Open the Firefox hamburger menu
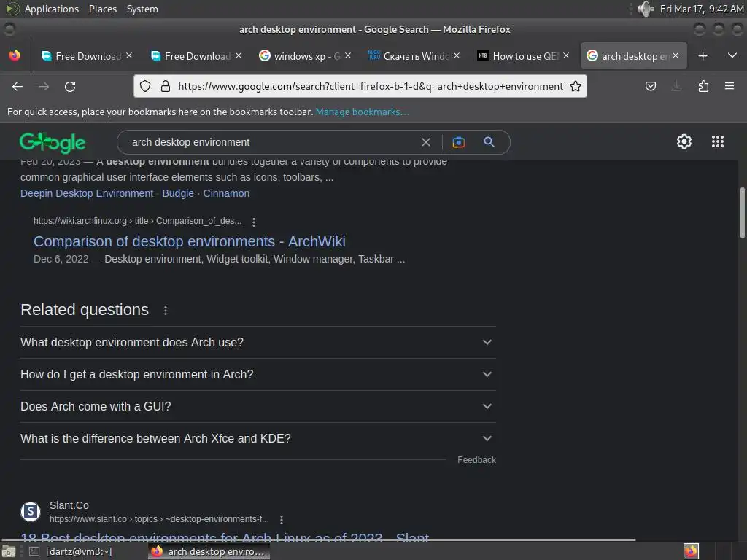Screen dimensions: 747x560 click(729, 86)
